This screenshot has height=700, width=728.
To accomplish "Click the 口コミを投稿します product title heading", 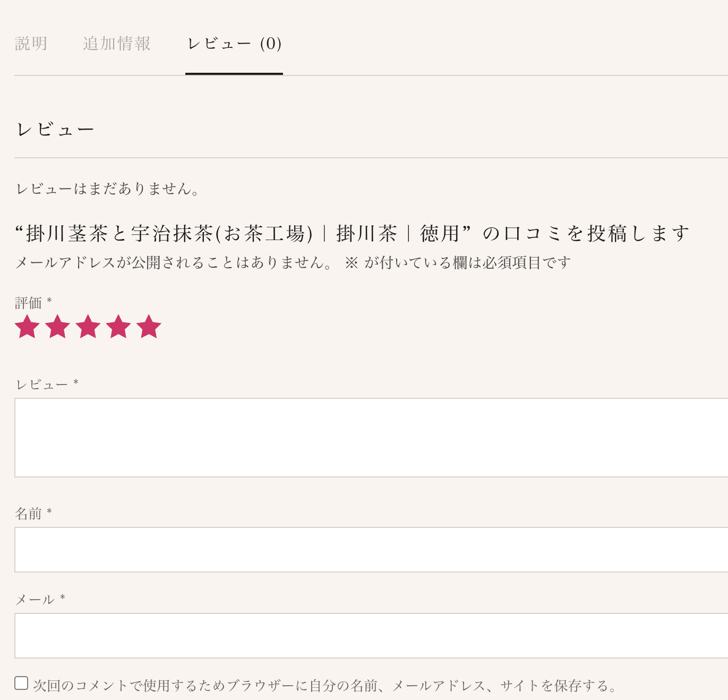I will coord(352,234).
